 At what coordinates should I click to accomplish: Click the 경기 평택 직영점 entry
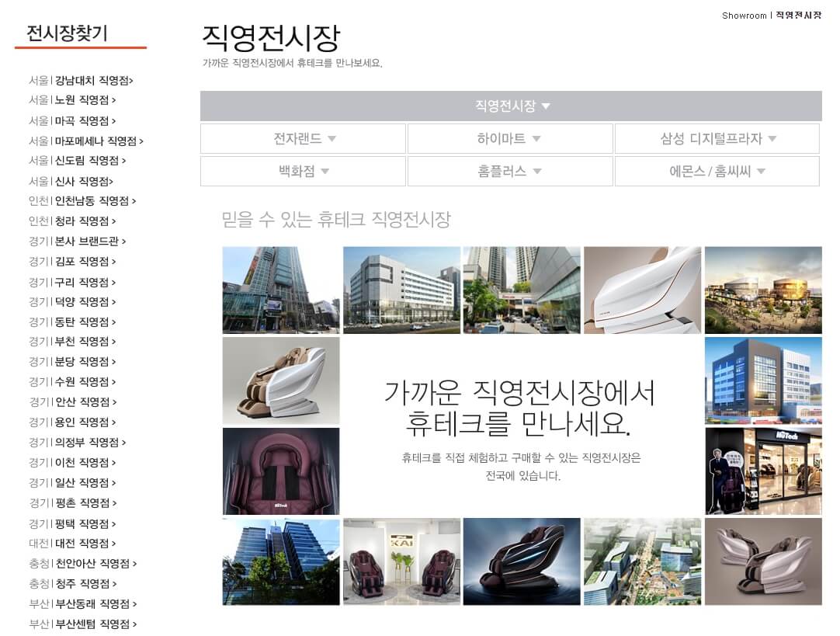pos(72,523)
